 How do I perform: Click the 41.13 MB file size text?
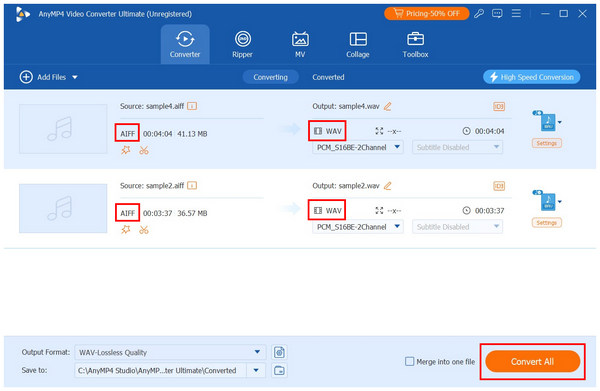192,134
